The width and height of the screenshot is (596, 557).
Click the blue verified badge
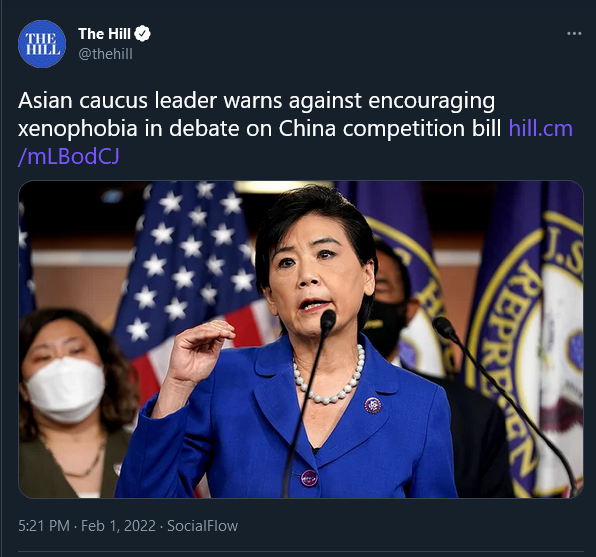pyautogui.click(x=143, y=34)
